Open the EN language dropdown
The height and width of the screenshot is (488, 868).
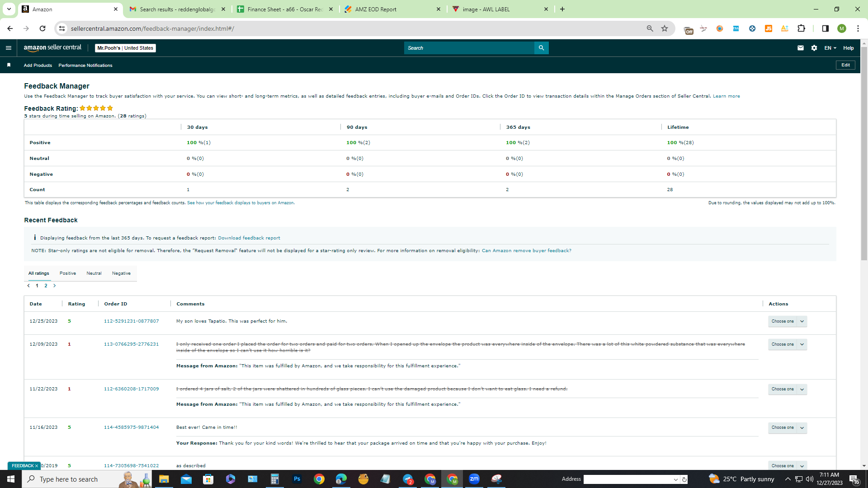tap(830, 48)
